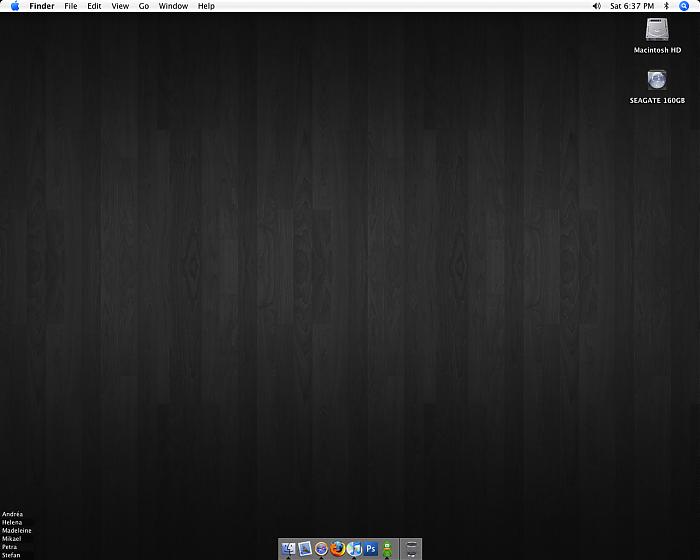Click the Sat 6:37 PM clock
Screen dimensions: 700x560
pyautogui.click(x=632, y=6)
